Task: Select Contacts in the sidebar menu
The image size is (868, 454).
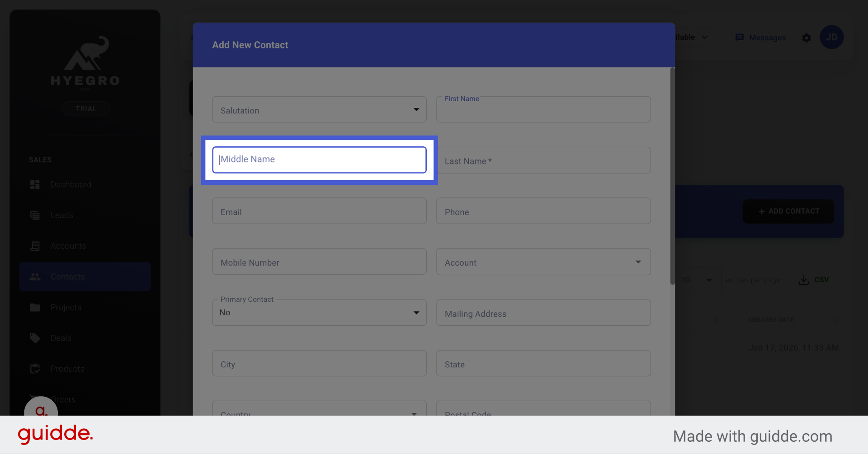Action: (67, 276)
